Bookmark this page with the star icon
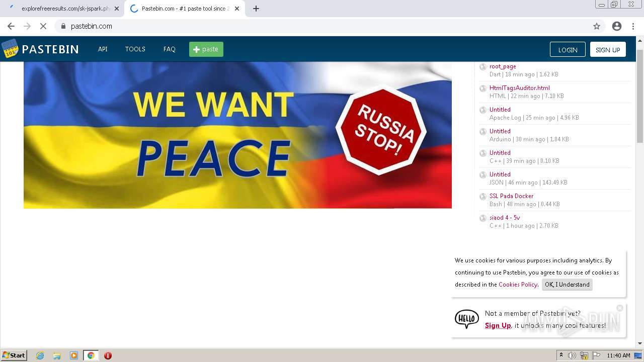 pyautogui.click(x=597, y=26)
